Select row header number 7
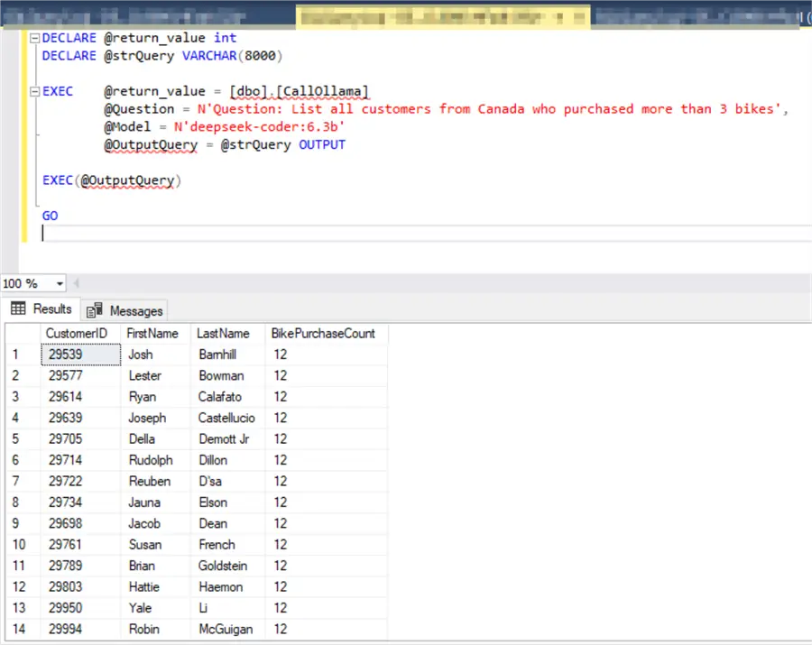The image size is (812, 645). tap(23, 482)
